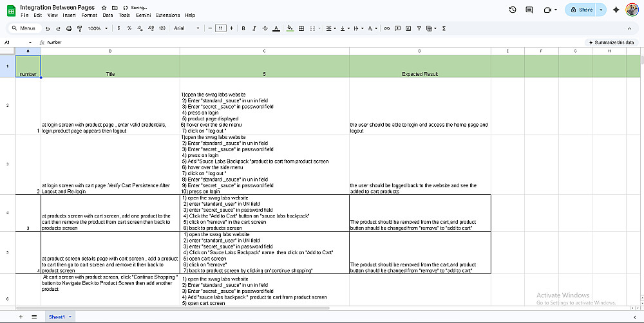Viewport: 644px width, 323px height.
Task: Open the Merge cells options arrow
Action: pos(319,28)
